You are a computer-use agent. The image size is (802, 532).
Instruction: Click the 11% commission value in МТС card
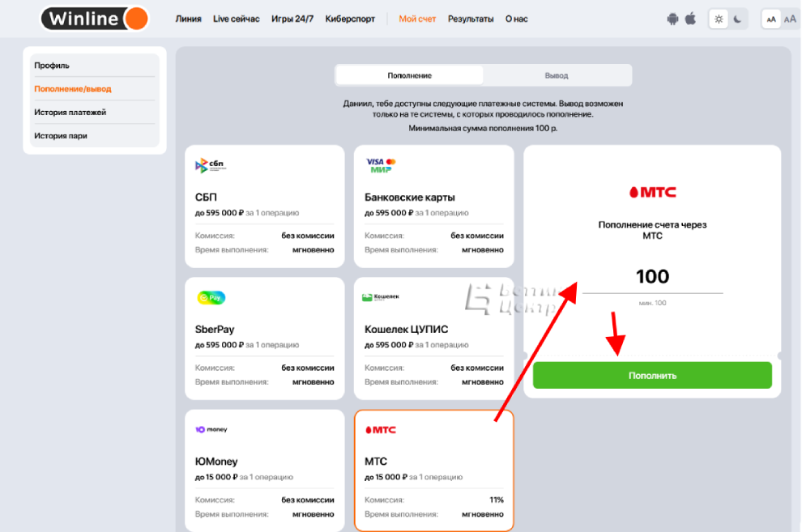(496, 500)
